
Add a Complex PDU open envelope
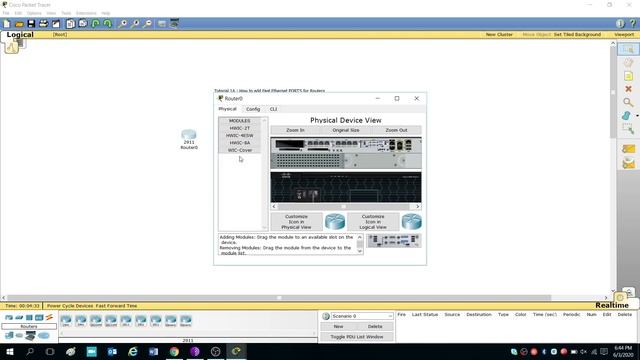[629, 163]
